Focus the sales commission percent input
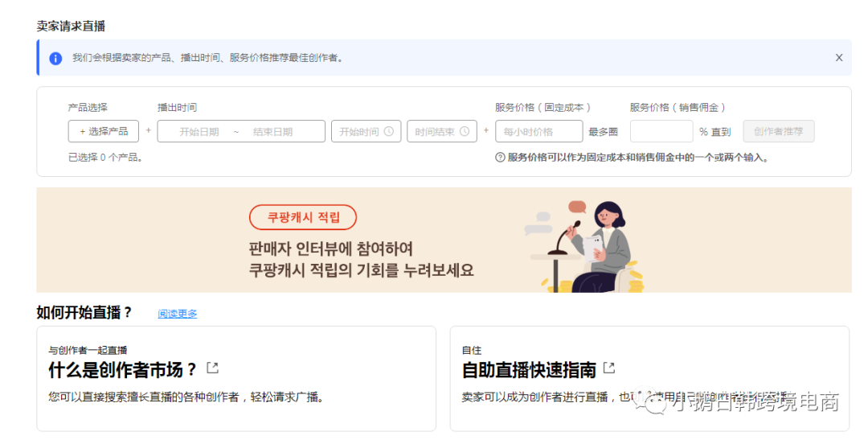The width and height of the screenshot is (868, 440). tap(661, 131)
